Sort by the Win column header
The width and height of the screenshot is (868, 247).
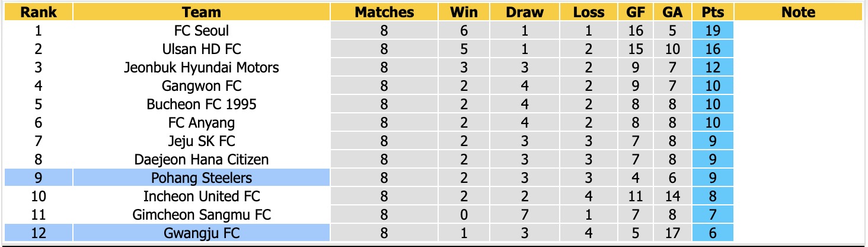[464, 12]
